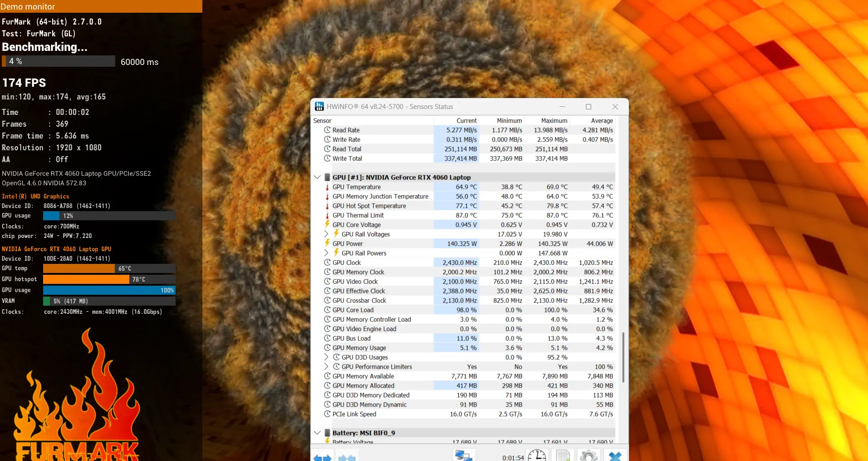Viewport: 868px width, 461px height.
Task: Click the GPU temp 65°C bar in FurMark
Action: [109, 268]
